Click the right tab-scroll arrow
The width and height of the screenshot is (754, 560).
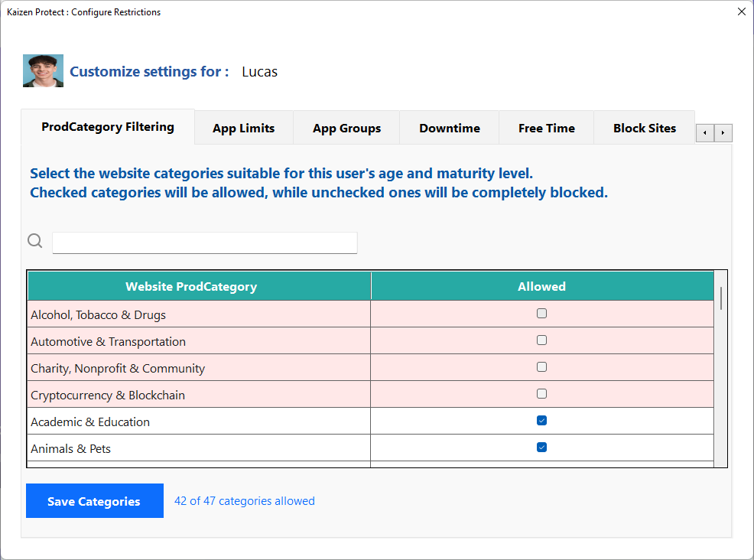click(723, 132)
